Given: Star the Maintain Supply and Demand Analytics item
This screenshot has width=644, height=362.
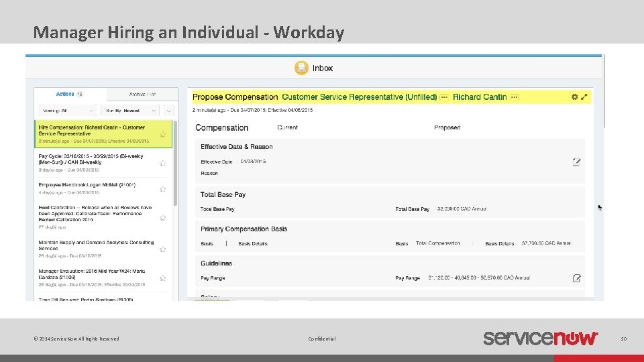Looking at the screenshot, I should click(162, 249).
